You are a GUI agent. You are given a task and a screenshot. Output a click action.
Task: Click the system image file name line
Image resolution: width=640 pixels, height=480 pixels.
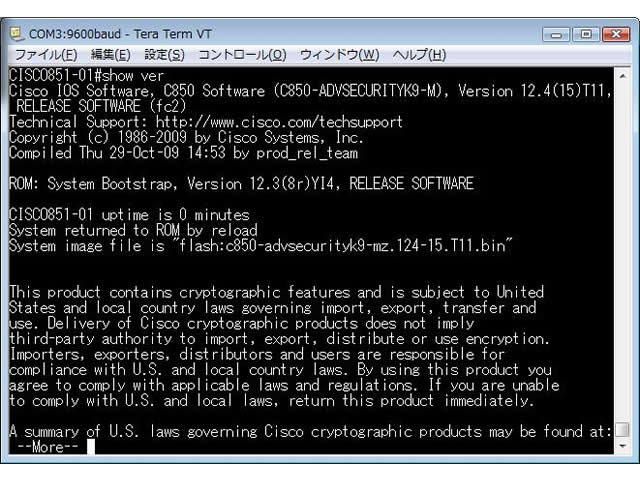[x=261, y=246]
